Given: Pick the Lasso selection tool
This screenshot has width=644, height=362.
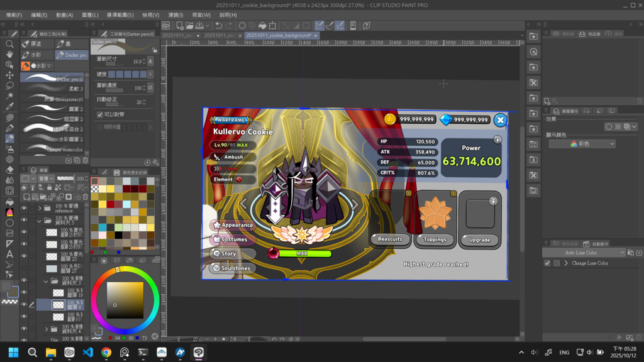Looking at the screenshot, I should (9, 86).
